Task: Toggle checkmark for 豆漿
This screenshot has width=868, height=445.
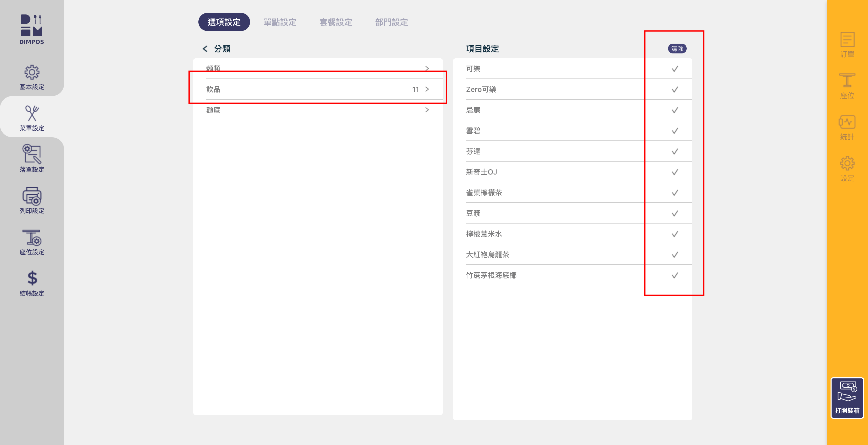Action: [x=675, y=213]
